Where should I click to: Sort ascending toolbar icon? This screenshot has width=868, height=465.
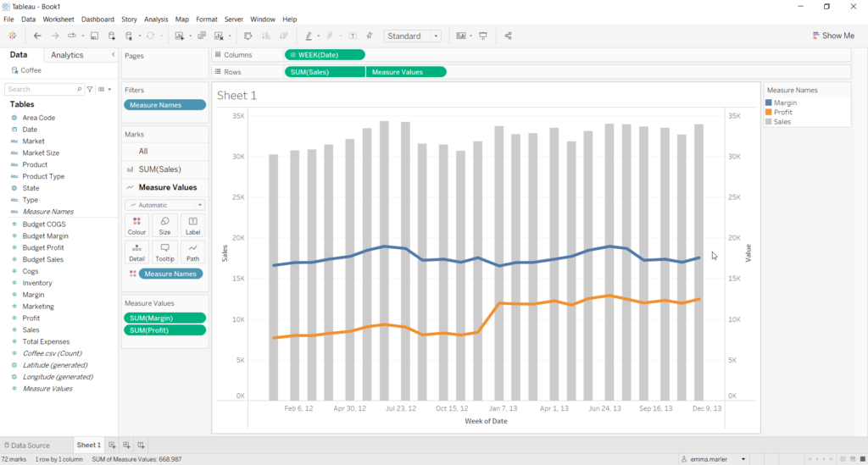point(266,36)
